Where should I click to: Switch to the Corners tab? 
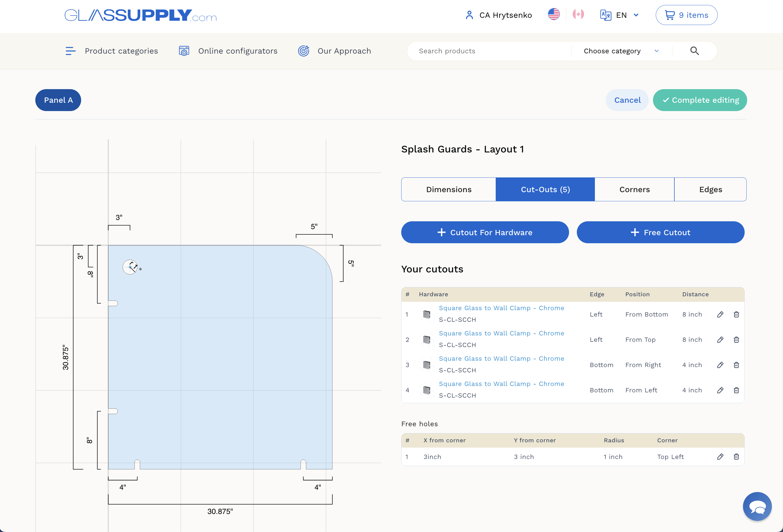coord(634,189)
